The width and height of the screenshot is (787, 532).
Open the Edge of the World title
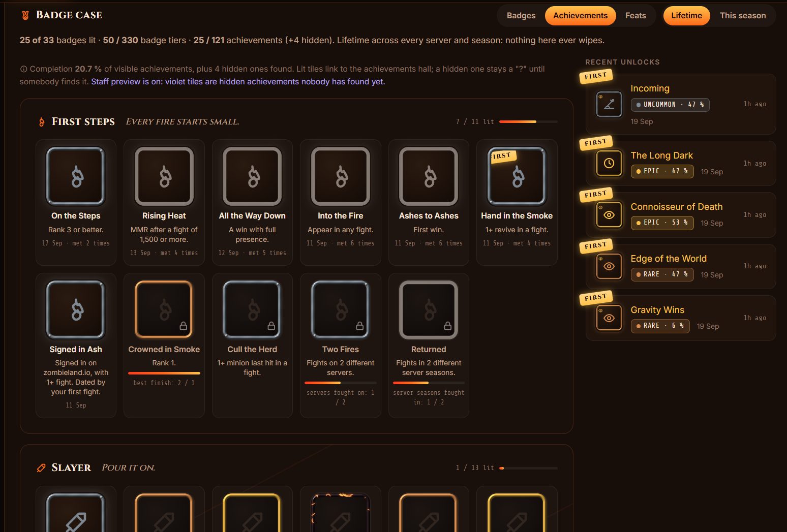[669, 259]
